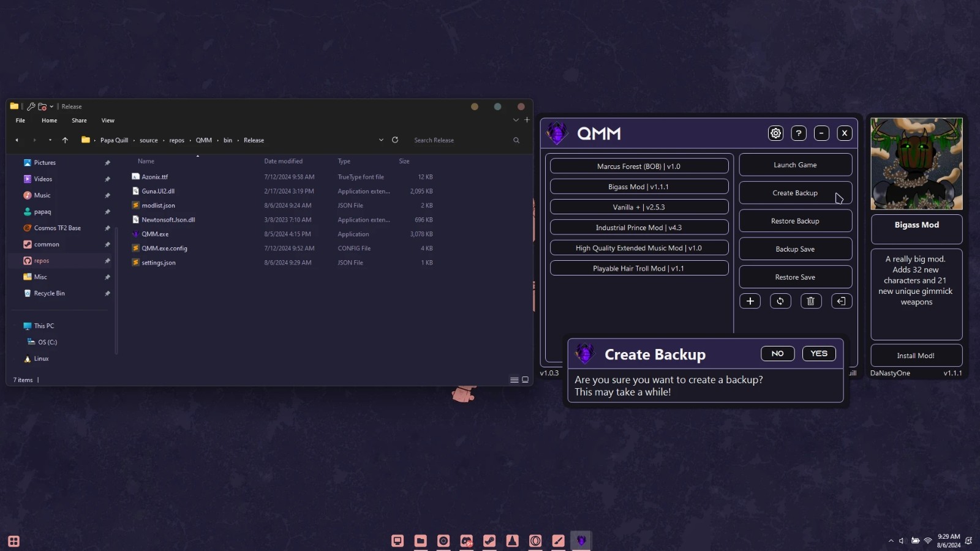Image resolution: width=980 pixels, height=551 pixels.
Task: Expand the Explorer ribbon chevron
Action: (x=516, y=120)
